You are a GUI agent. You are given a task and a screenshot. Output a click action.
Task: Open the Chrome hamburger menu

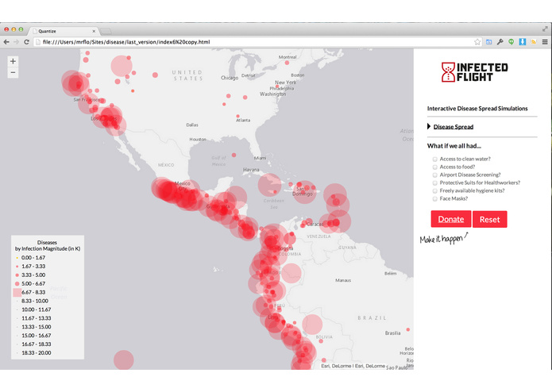545,42
